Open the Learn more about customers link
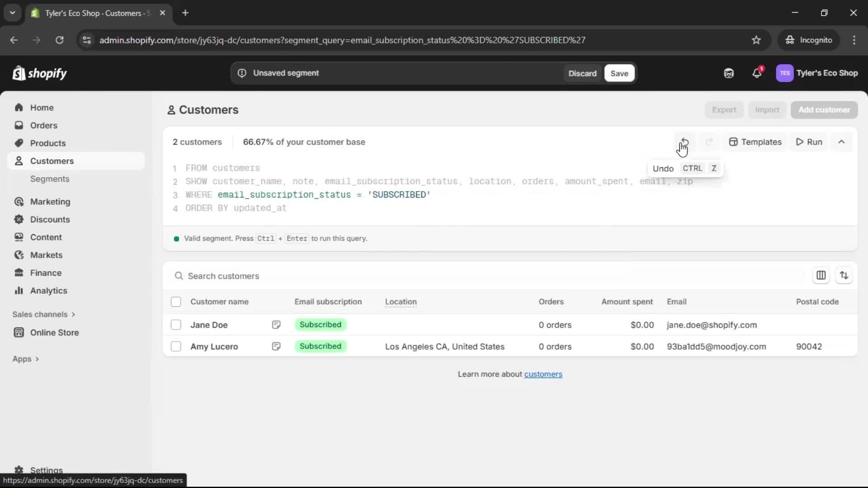Image resolution: width=868 pixels, height=488 pixels. click(x=543, y=374)
